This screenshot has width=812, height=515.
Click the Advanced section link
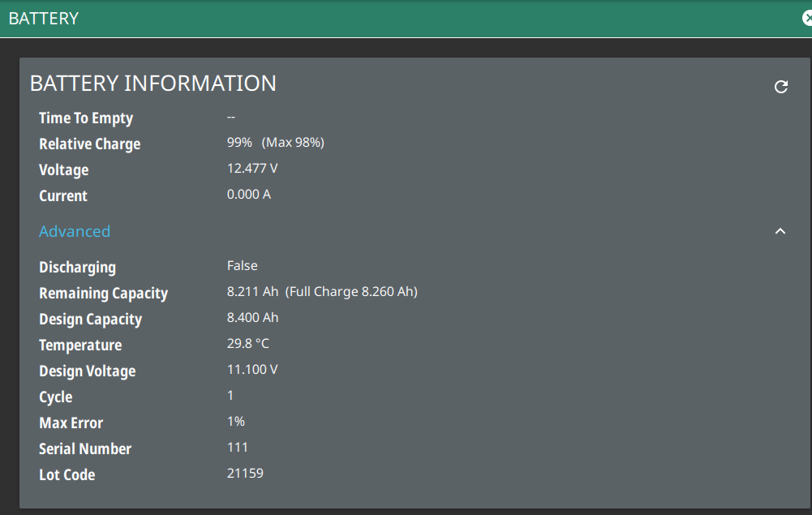click(x=75, y=231)
